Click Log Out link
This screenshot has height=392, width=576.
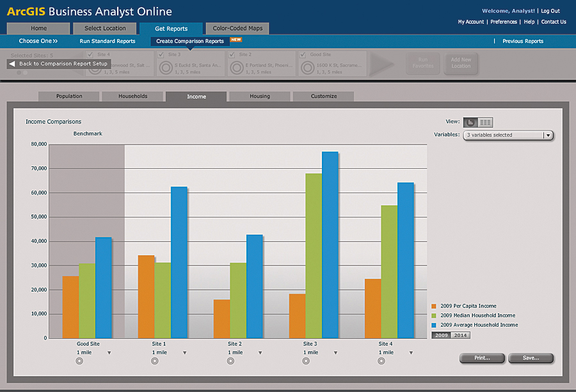pyautogui.click(x=550, y=11)
